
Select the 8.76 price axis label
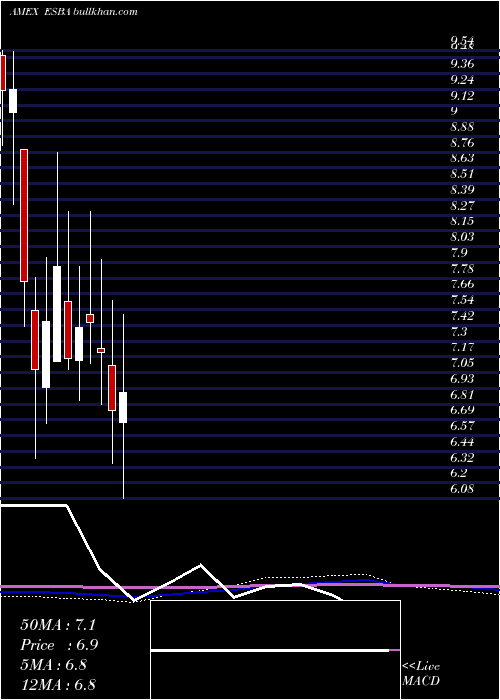[x=462, y=143]
